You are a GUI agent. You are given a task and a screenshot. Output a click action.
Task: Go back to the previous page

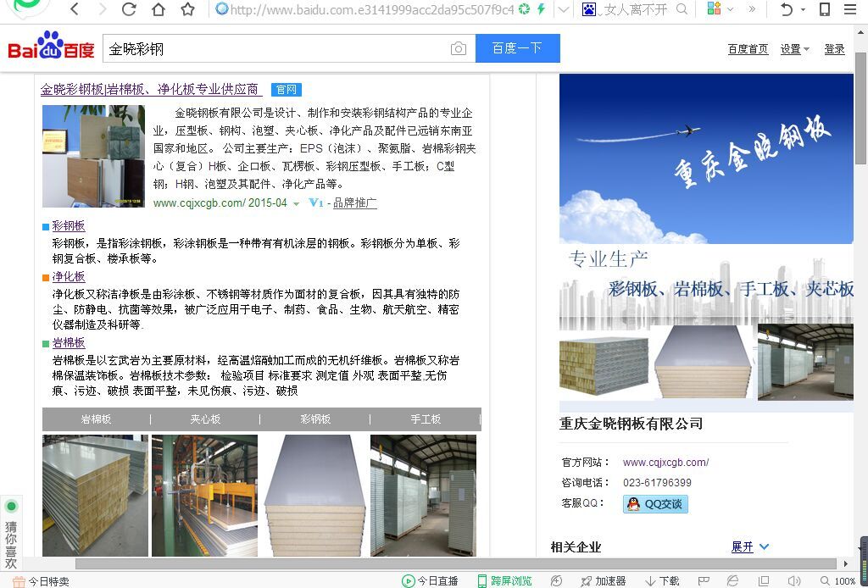click(75, 9)
